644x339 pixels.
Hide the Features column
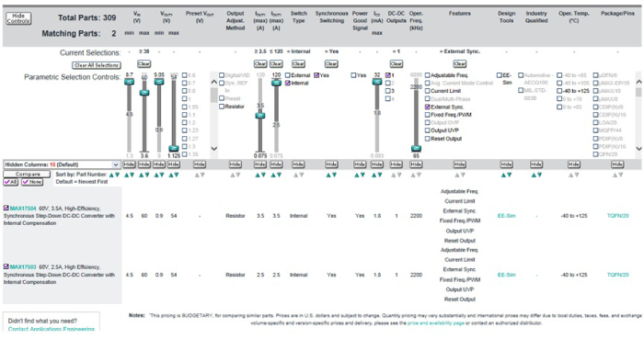[x=459, y=164]
